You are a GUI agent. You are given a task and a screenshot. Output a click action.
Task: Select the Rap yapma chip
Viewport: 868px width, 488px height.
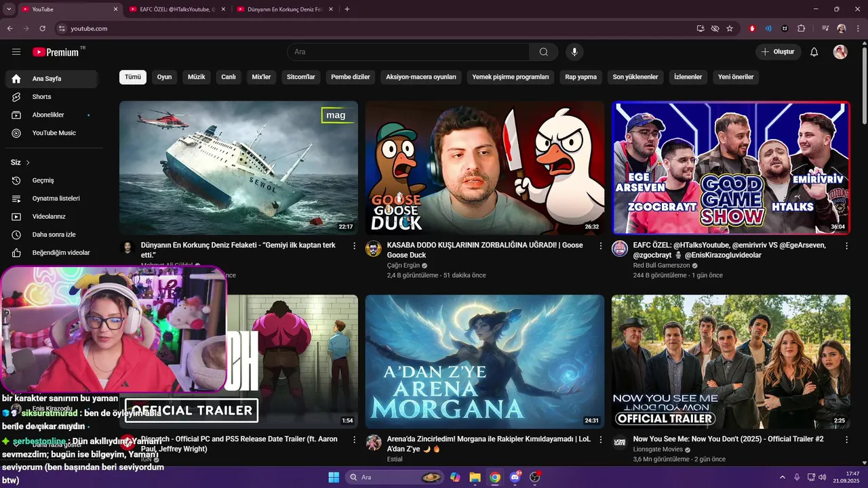point(581,77)
